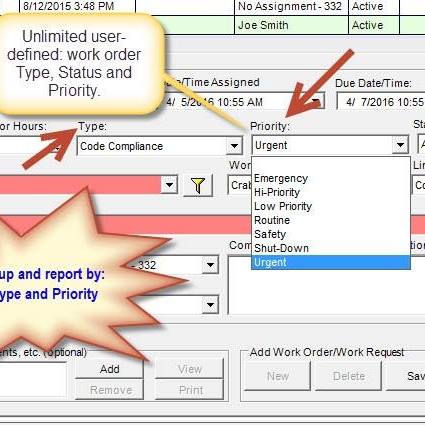Select the blank entry atop priority list

[x=331, y=165]
